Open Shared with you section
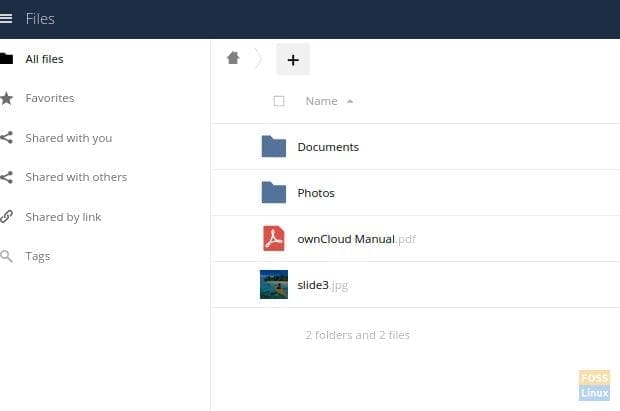The height and width of the screenshot is (411, 620). pos(69,138)
